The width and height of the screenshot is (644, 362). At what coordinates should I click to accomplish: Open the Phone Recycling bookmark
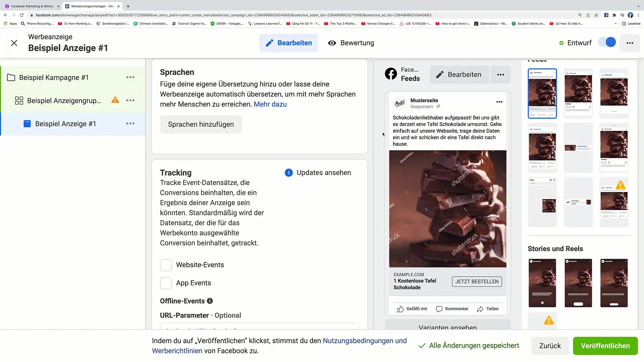pos(37,23)
